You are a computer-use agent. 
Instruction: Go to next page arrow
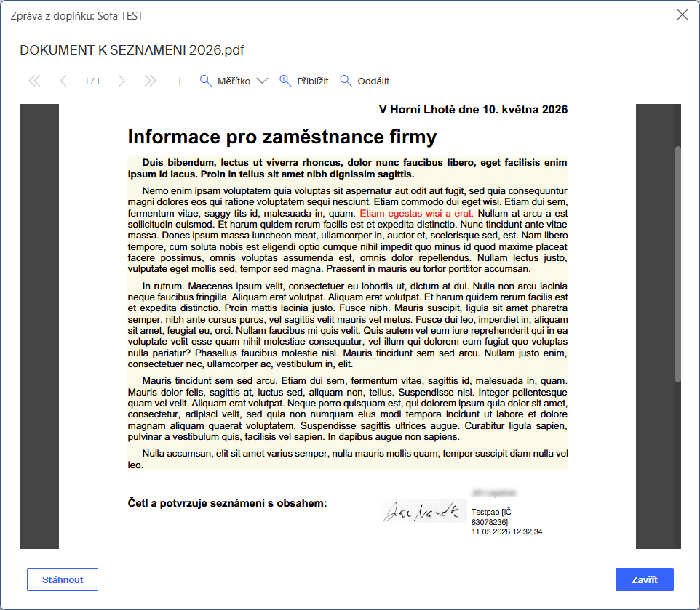click(x=122, y=81)
